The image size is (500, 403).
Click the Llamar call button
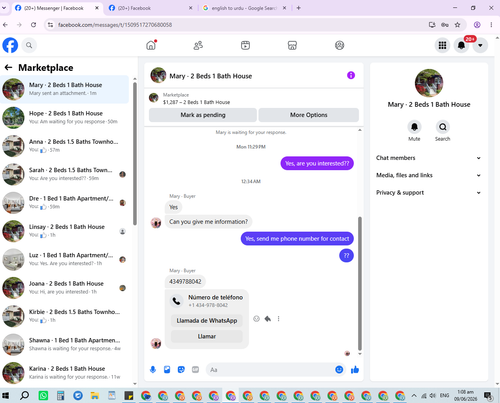coord(207,336)
